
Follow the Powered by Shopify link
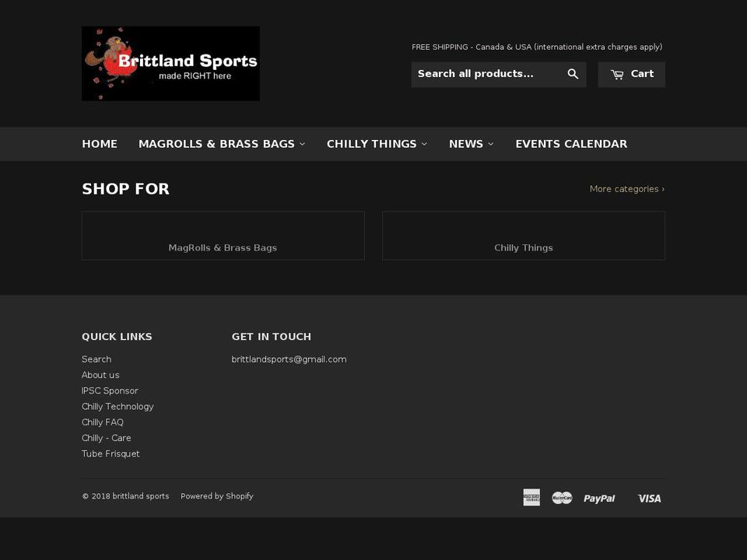[x=217, y=495]
